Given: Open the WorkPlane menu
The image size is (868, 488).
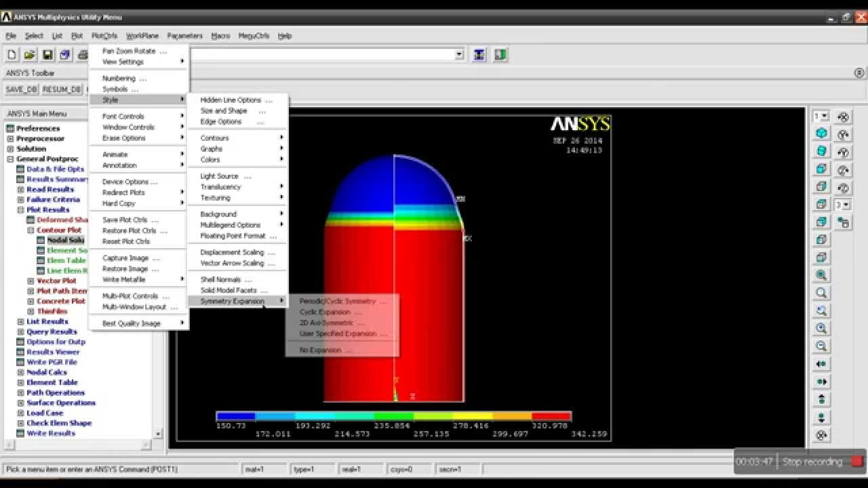Looking at the screenshot, I should click(x=142, y=36).
